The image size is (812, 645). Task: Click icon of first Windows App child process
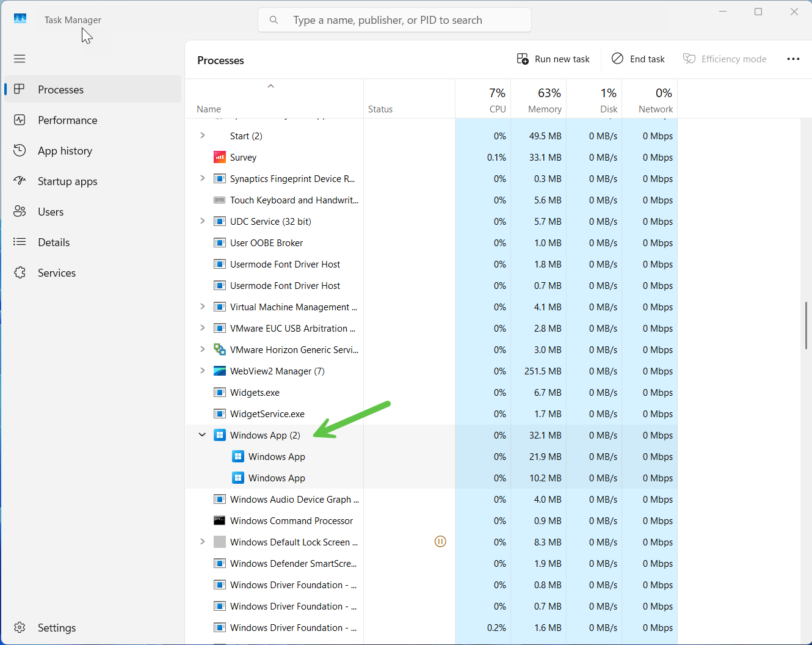click(x=238, y=456)
